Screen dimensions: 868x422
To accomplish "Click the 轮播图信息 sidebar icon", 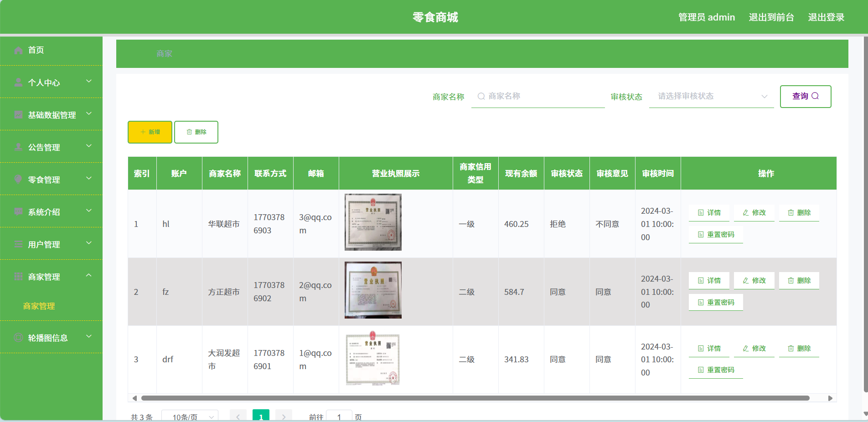I will click(18, 338).
